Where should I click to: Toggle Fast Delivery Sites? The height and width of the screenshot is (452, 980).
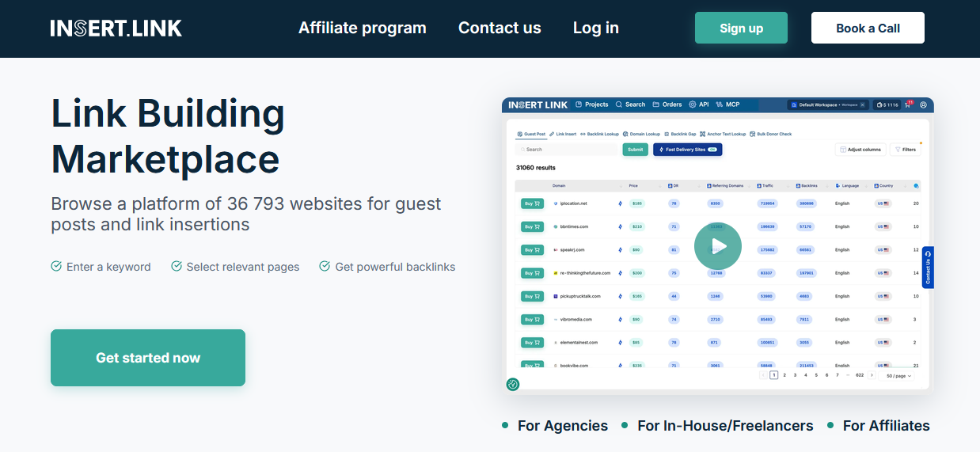(687, 149)
